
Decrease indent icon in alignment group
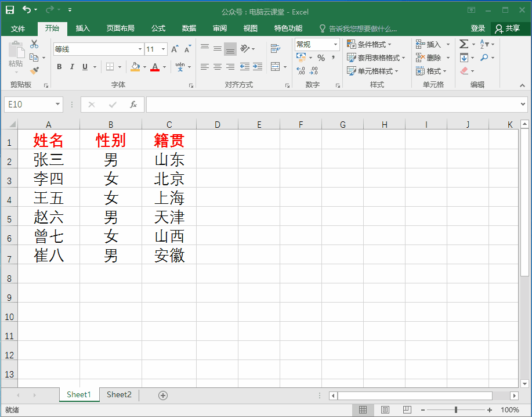(245, 67)
